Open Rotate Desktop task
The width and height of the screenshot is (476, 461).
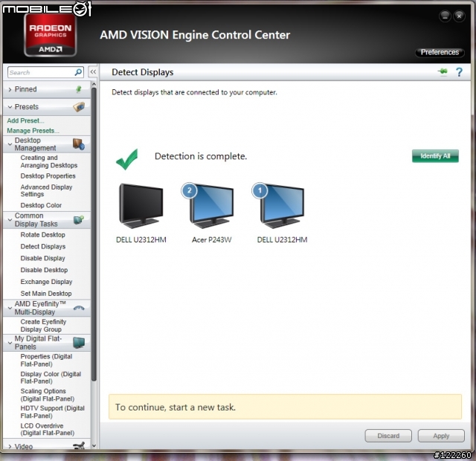click(43, 235)
